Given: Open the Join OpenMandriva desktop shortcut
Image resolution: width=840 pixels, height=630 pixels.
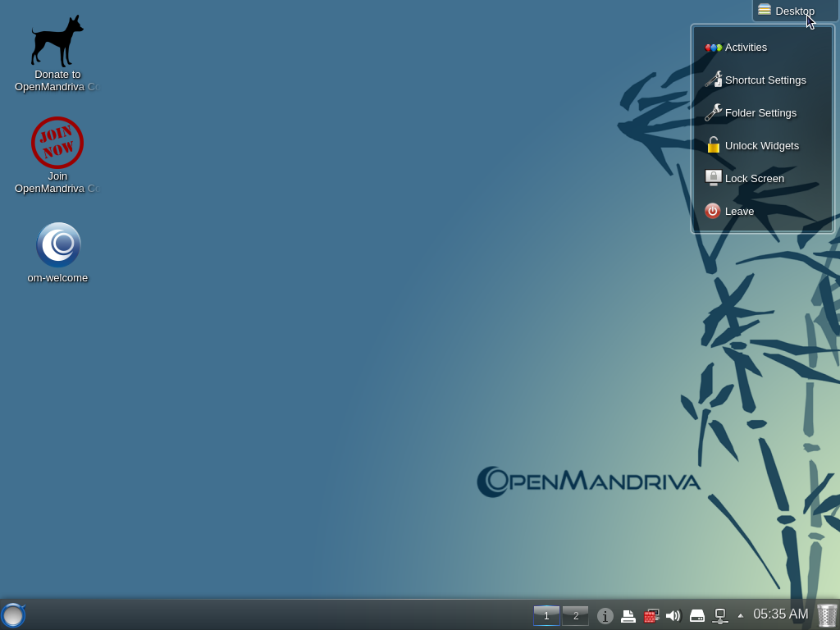Looking at the screenshot, I should (57, 142).
